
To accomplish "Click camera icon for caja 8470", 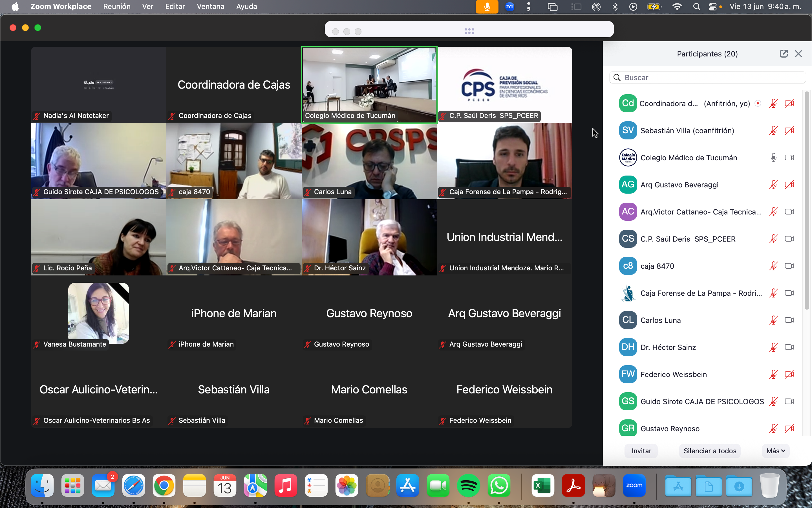I will (x=789, y=266).
